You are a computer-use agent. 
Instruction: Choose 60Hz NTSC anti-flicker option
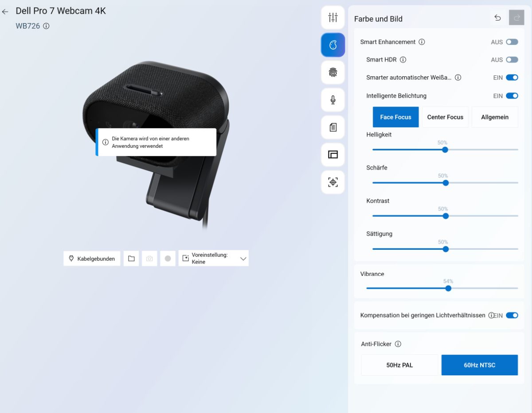point(480,365)
